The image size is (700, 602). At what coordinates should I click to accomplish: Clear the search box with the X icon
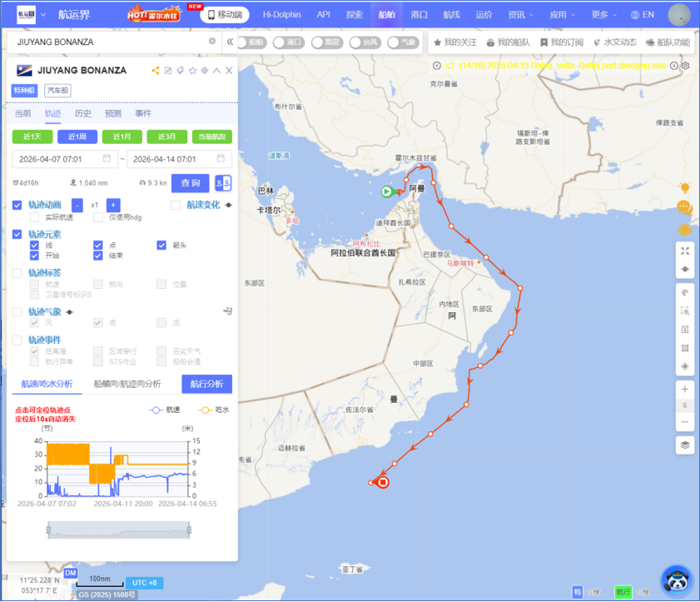point(212,42)
